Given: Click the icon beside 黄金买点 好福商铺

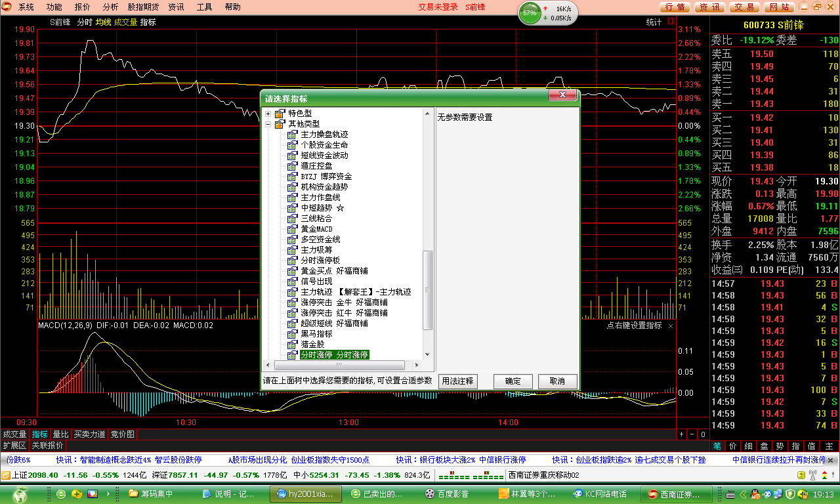Looking at the screenshot, I should (x=293, y=271).
